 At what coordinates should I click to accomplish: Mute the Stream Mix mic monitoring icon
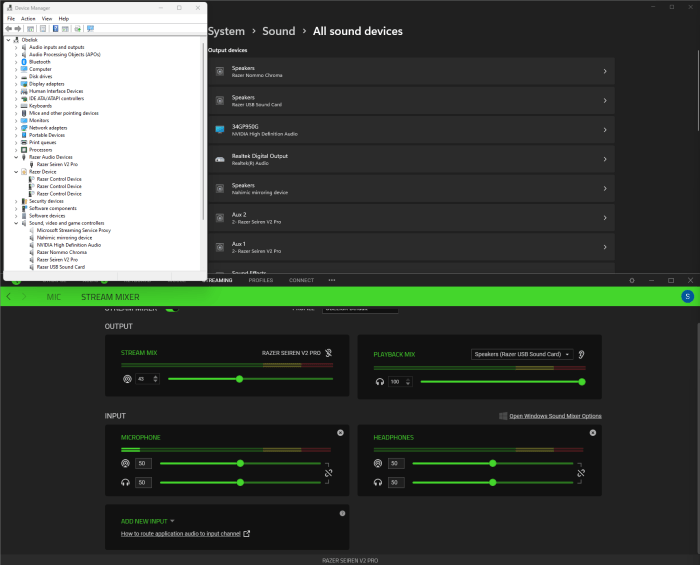point(329,353)
